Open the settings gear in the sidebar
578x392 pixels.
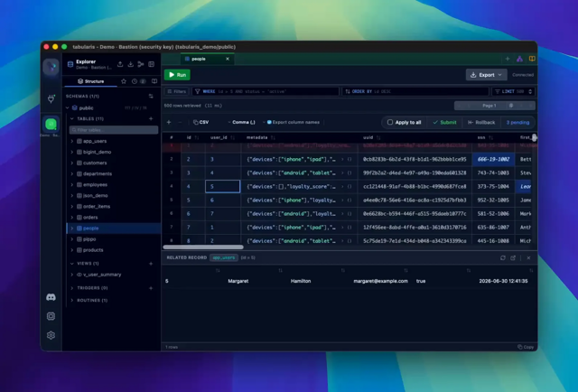coord(51,335)
